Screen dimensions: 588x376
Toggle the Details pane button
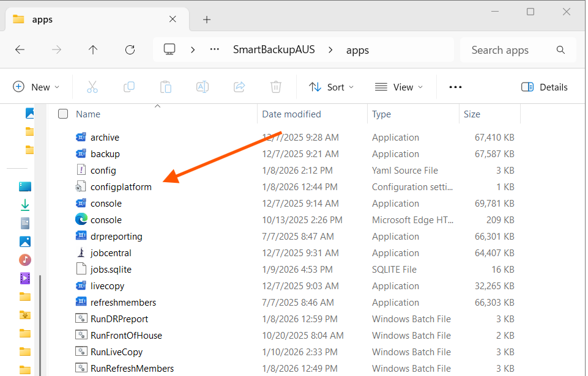pos(544,87)
